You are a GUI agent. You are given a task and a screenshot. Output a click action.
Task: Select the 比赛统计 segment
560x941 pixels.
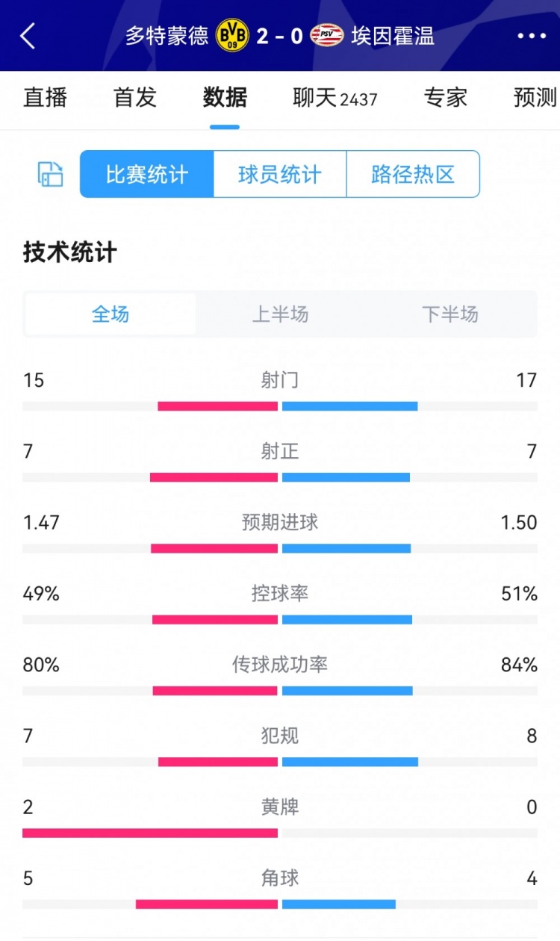(147, 175)
